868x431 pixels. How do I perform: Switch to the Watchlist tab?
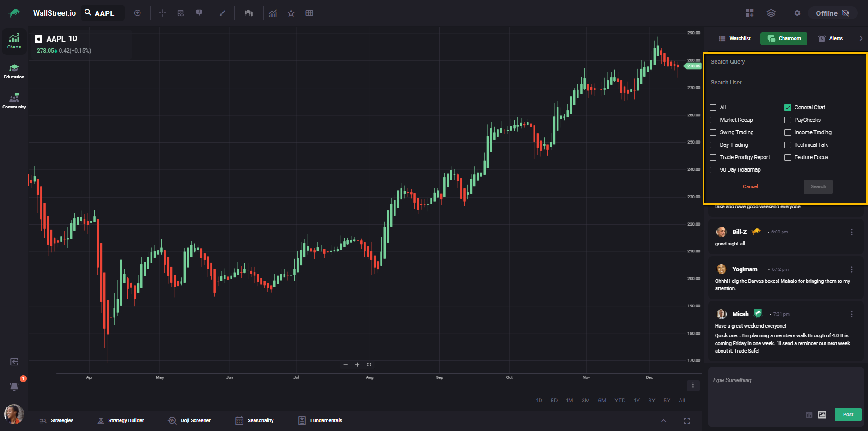734,38
